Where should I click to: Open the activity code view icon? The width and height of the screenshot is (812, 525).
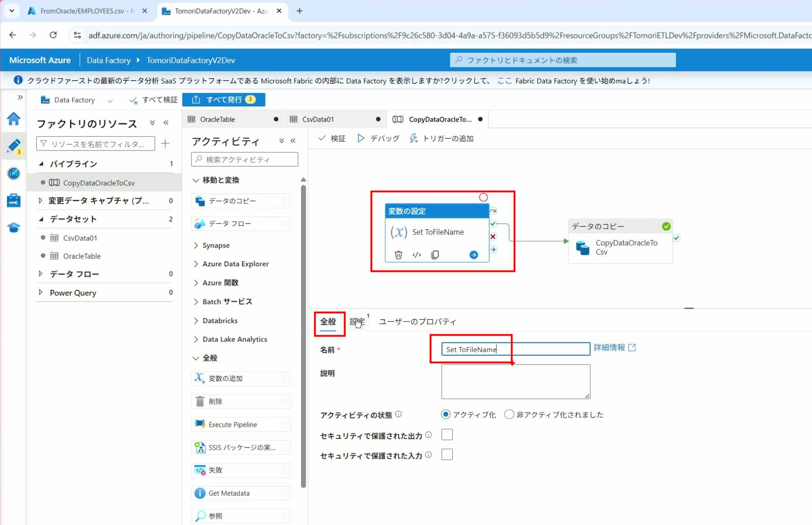[417, 255]
